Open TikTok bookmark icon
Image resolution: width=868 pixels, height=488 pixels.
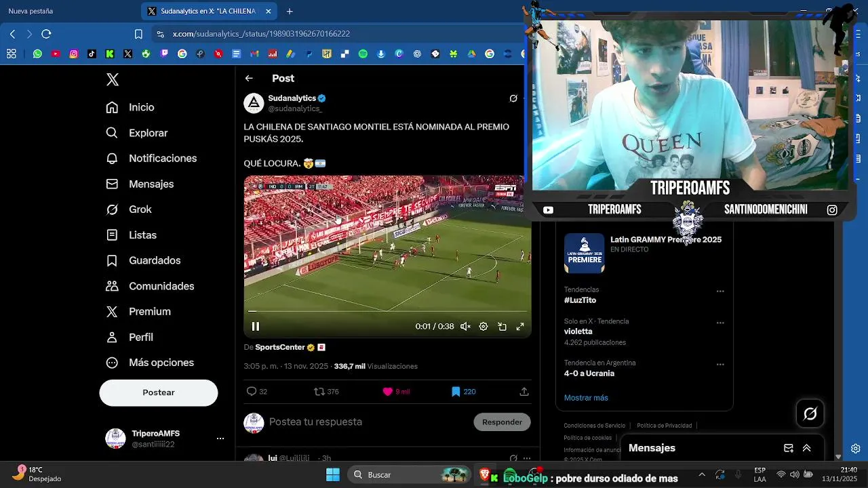pyautogui.click(x=92, y=54)
